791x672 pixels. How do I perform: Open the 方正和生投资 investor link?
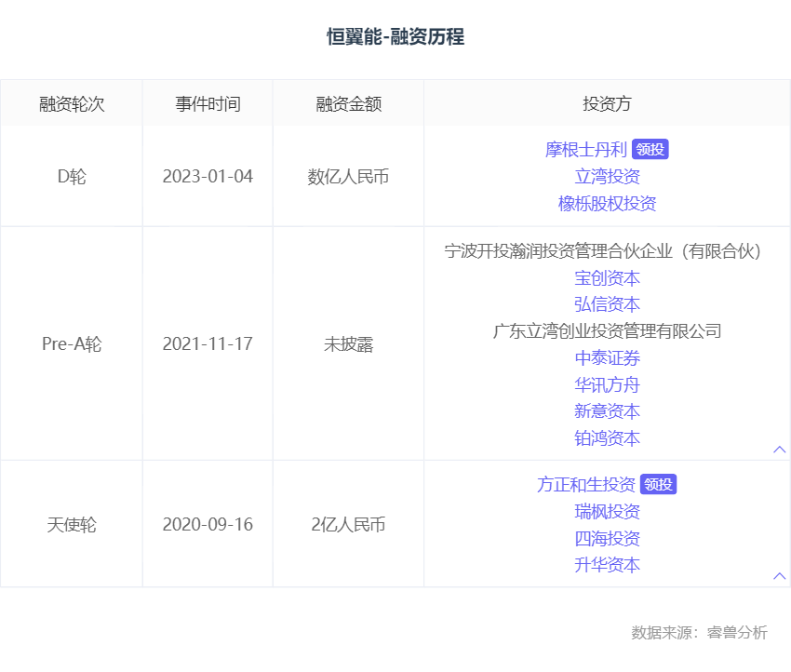585,485
